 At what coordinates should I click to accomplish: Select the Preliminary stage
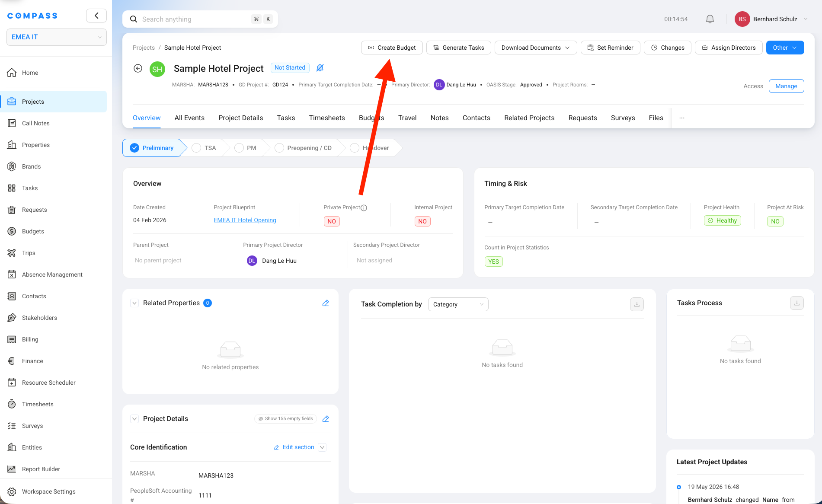pyautogui.click(x=154, y=148)
